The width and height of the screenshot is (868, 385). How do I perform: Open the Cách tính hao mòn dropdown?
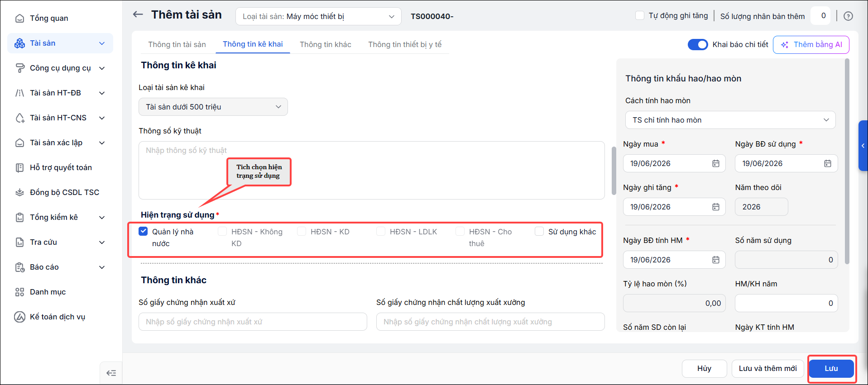tap(730, 120)
